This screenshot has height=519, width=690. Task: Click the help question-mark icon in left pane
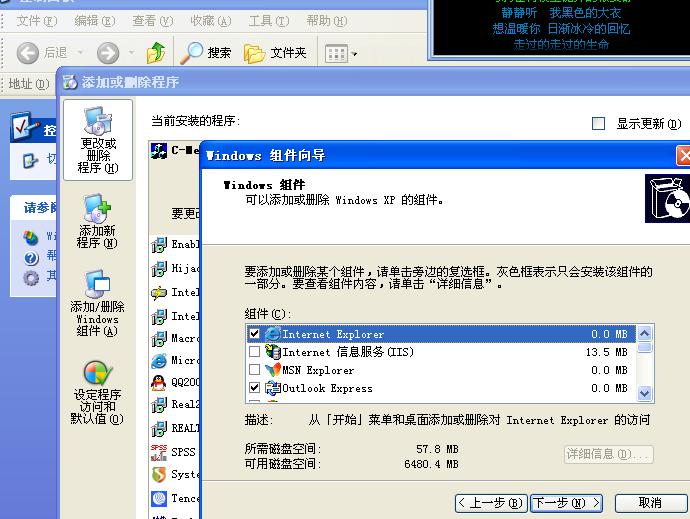tap(31, 258)
